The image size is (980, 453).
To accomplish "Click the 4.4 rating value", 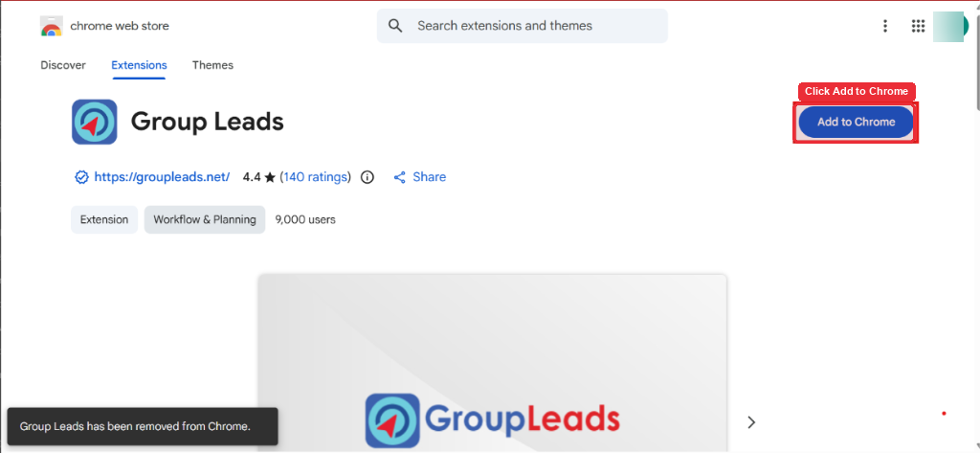I will point(252,177).
